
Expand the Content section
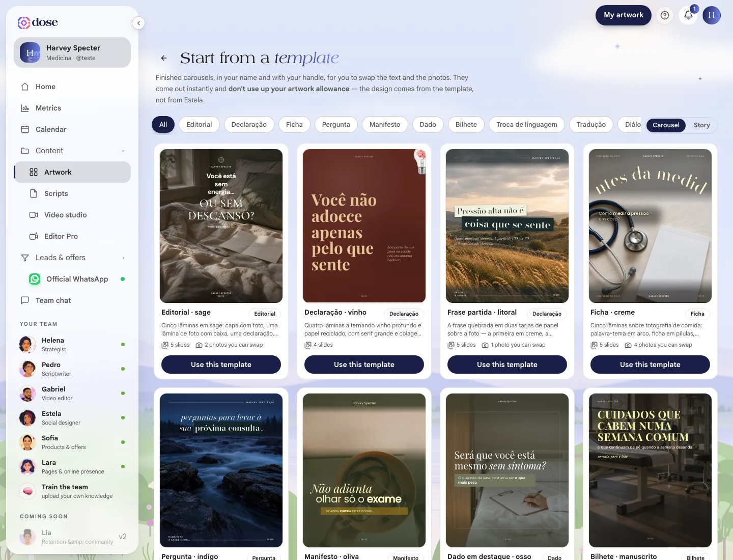click(72, 151)
